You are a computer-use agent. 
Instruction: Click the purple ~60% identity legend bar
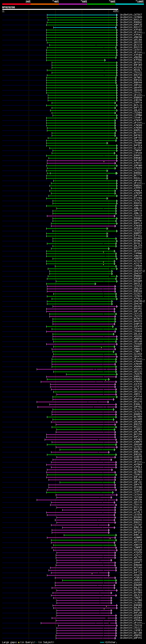tap(73, 4)
